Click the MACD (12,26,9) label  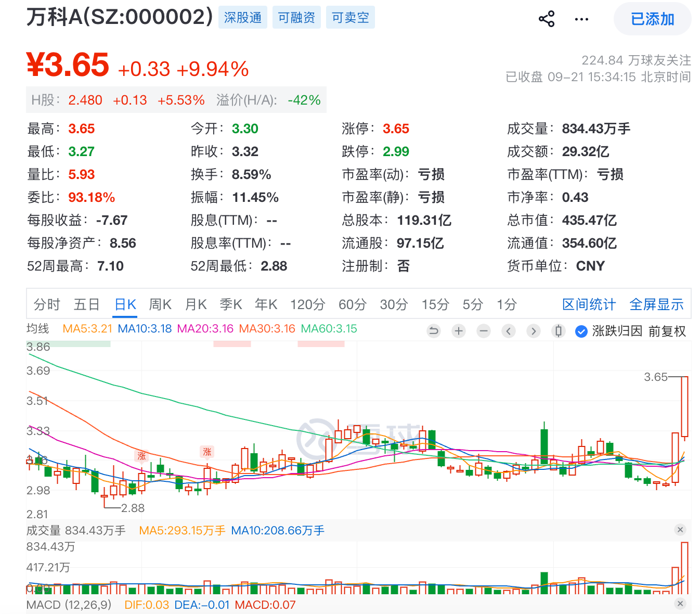[69, 605]
